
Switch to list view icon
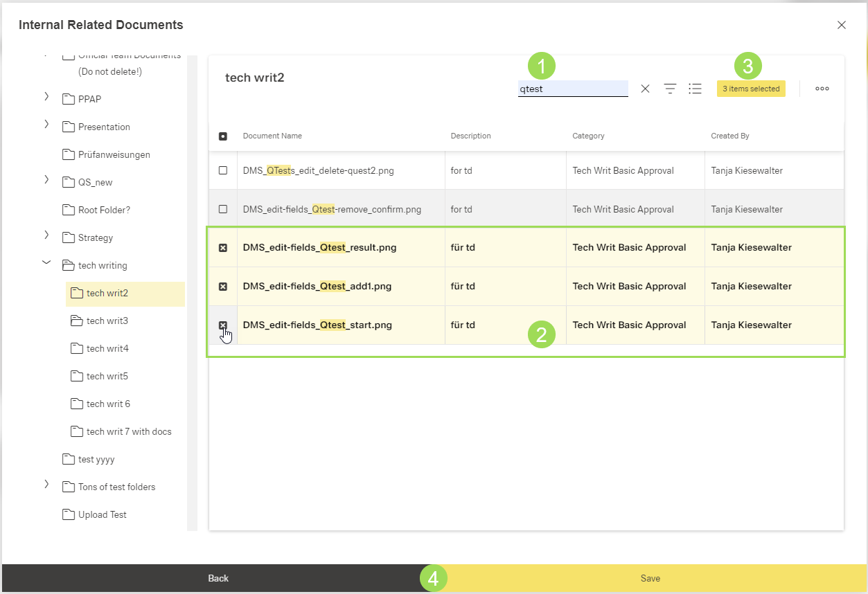coord(695,89)
